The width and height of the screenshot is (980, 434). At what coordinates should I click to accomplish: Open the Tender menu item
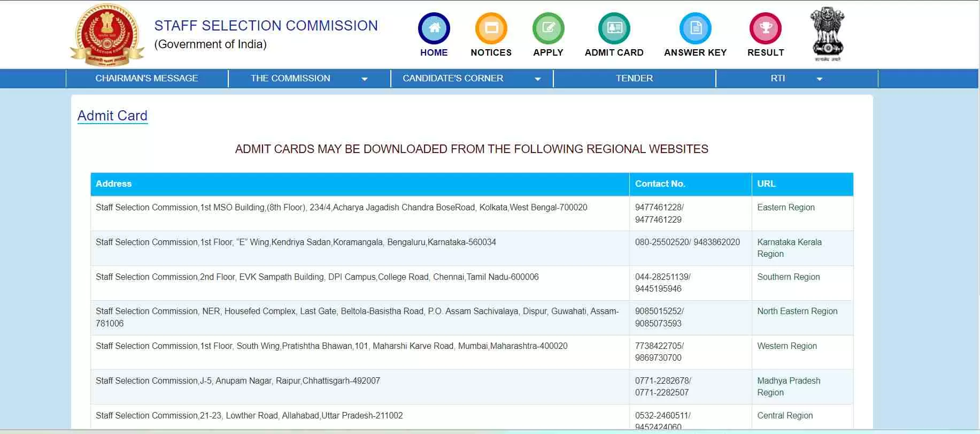click(x=634, y=78)
